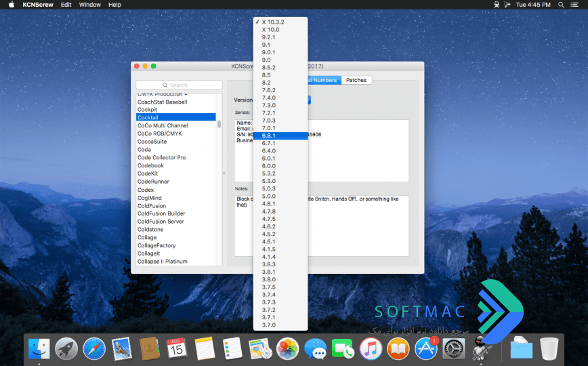Open the Window menu
Image resolution: width=588 pixels, height=366 pixels.
pos(89,5)
